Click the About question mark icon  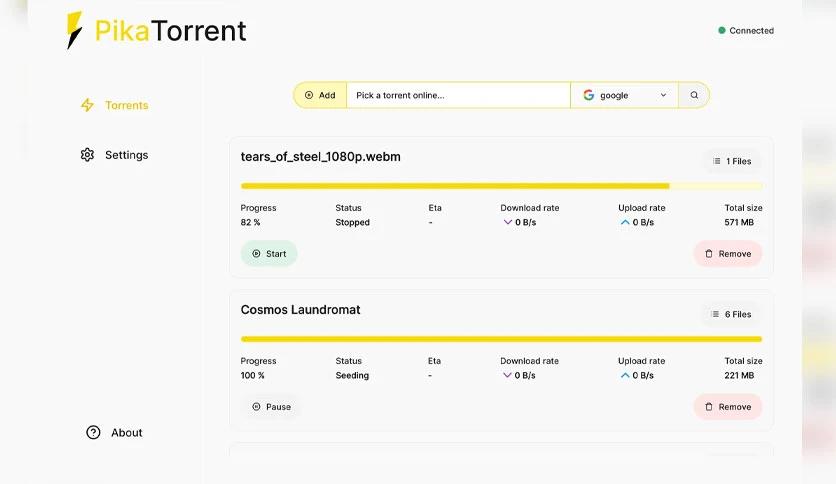tap(93, 432)
